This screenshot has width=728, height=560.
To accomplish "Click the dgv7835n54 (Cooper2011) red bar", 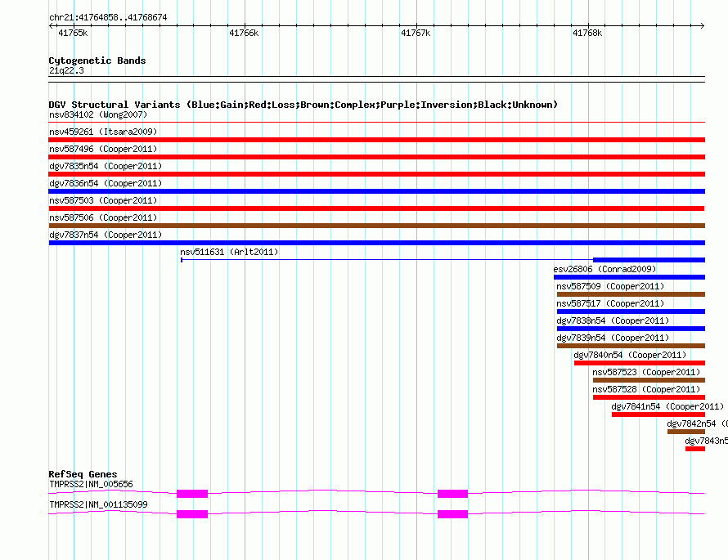I will [376, 174].
